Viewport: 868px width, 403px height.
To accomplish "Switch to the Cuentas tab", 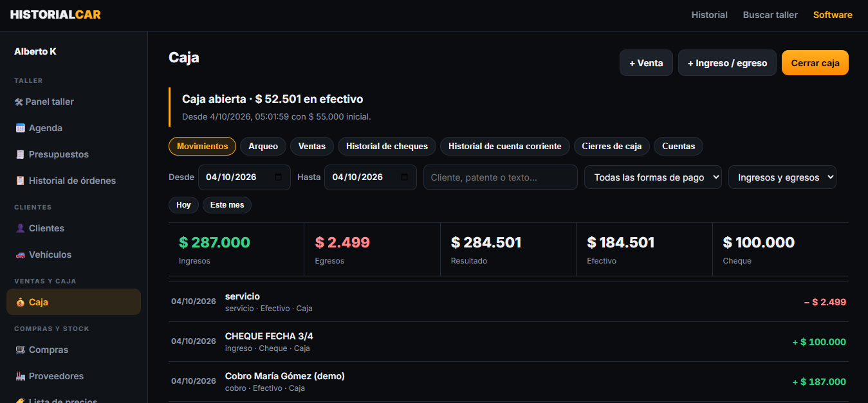I will 678,147.
